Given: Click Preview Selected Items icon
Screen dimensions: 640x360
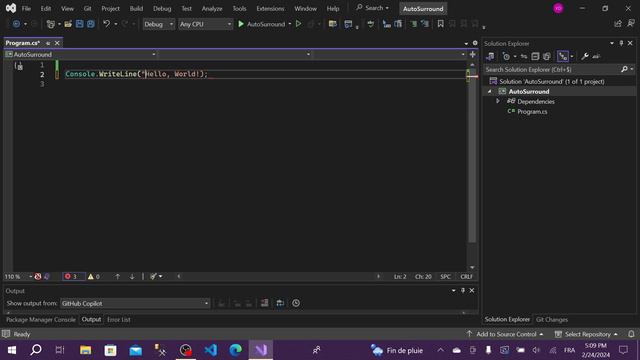Looking at the screenshot, I should point(596,56).
